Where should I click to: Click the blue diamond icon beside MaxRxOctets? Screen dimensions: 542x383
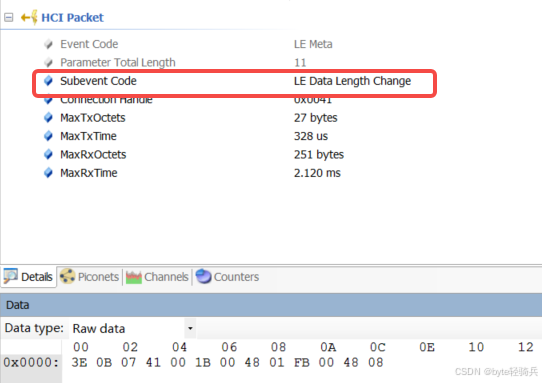tap(48, 154)
